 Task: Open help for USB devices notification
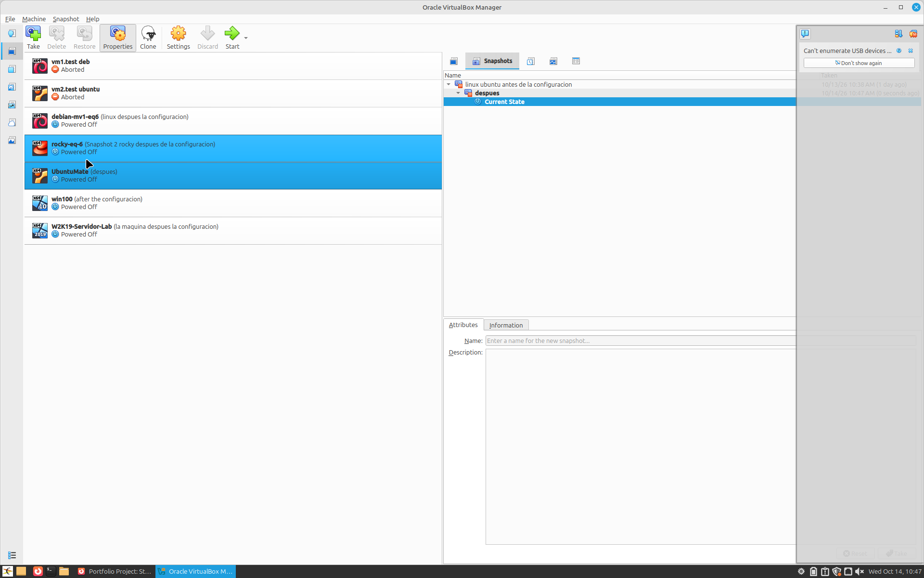click(899, 51)
